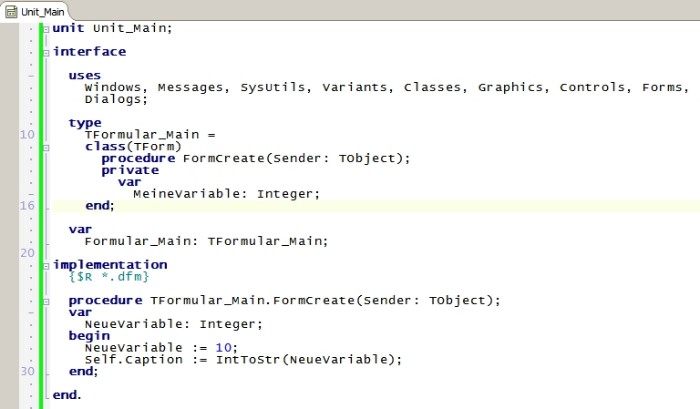This screenshot has width=700, height=409.
Task: Click the final end. statement
Action: 67,395
